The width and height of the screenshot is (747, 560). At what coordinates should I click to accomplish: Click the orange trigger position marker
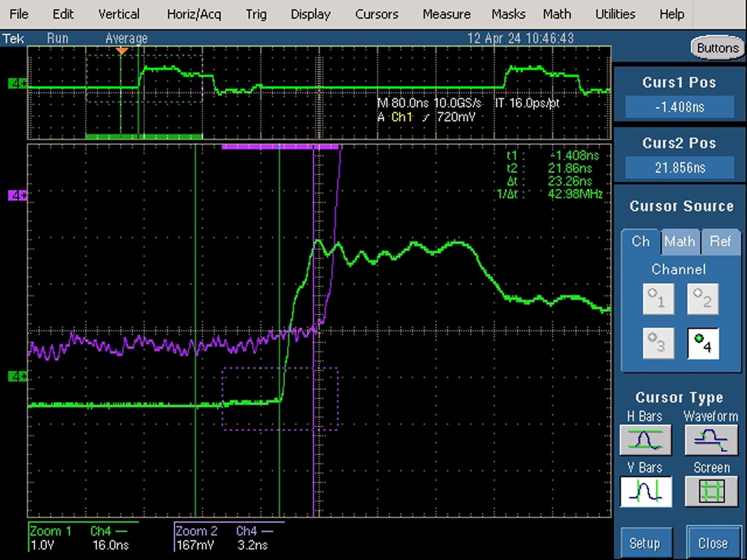tap(122, 51)
